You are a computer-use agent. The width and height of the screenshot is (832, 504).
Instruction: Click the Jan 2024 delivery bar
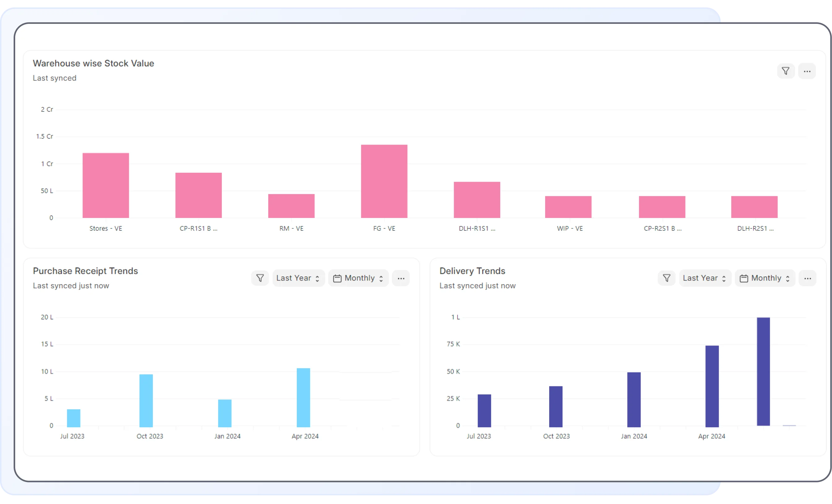pos(634,399)
